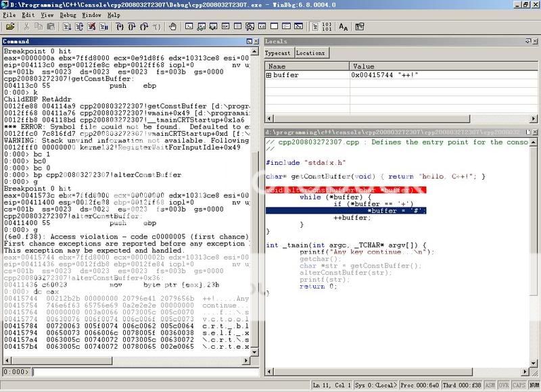Image resolution: width=541 pixels, height=392 pixels.
Task: Click the Options toolbar icon
Action: (360, 26)
